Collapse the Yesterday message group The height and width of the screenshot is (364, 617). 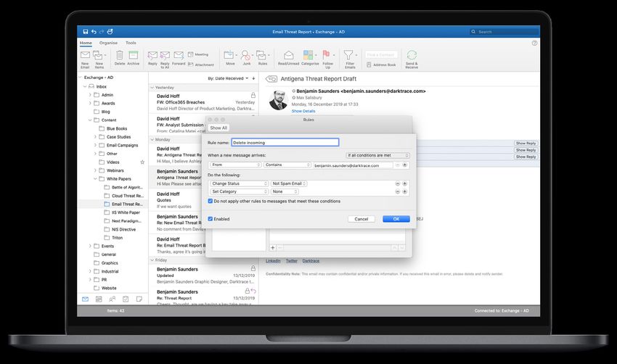152,87
